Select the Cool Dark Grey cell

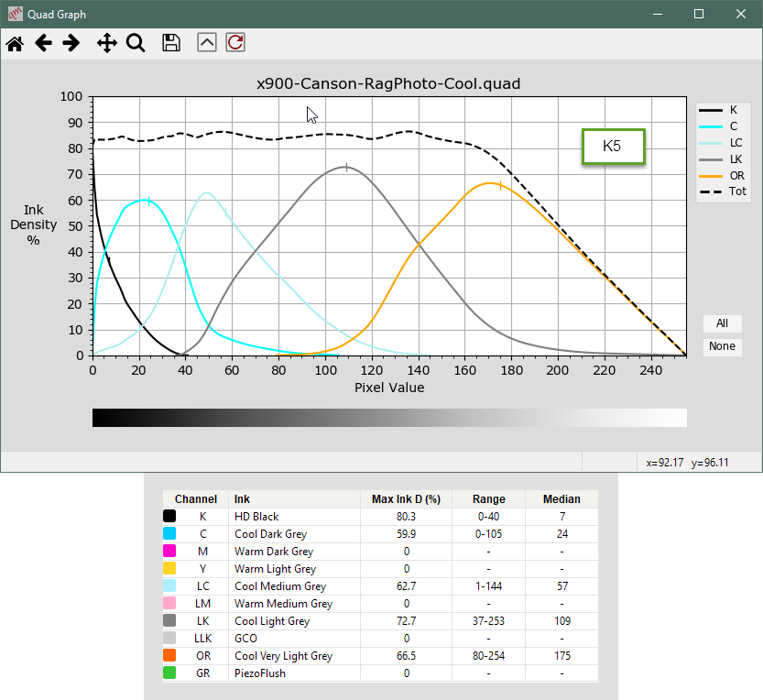coord(294,534)
